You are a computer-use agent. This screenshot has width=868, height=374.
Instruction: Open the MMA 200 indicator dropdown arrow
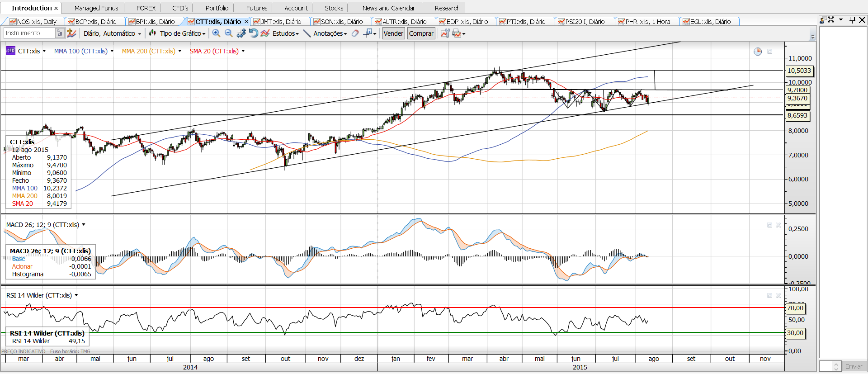tap(180, 51)
